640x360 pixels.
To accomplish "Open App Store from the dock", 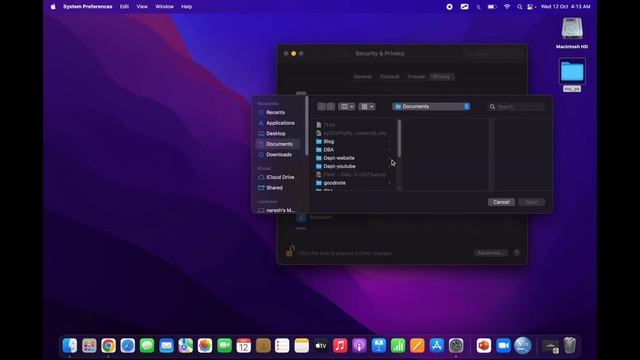I will point(437,346).
